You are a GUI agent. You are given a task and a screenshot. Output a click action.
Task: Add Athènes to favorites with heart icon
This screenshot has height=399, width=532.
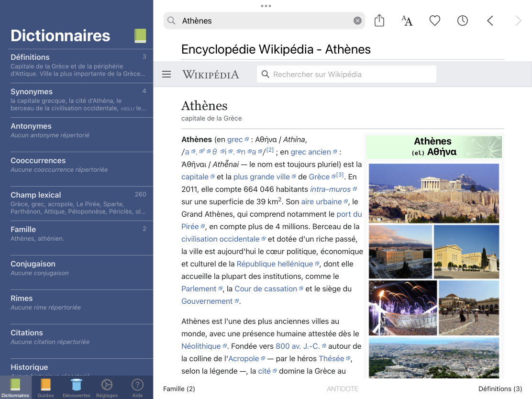[x=434, y=21]
